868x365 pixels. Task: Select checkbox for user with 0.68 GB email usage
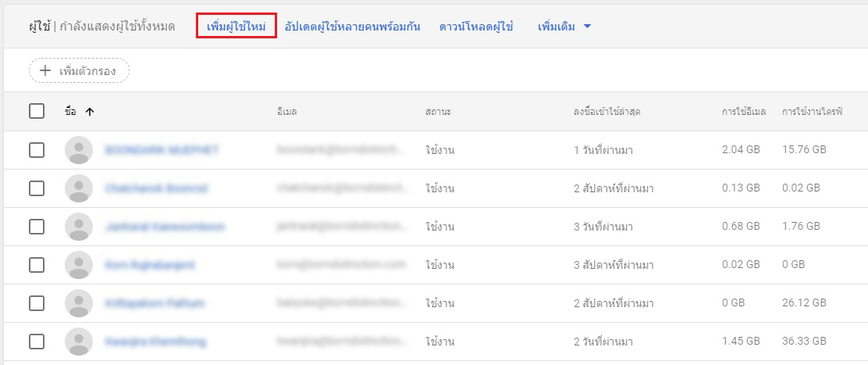click(37, 227)
